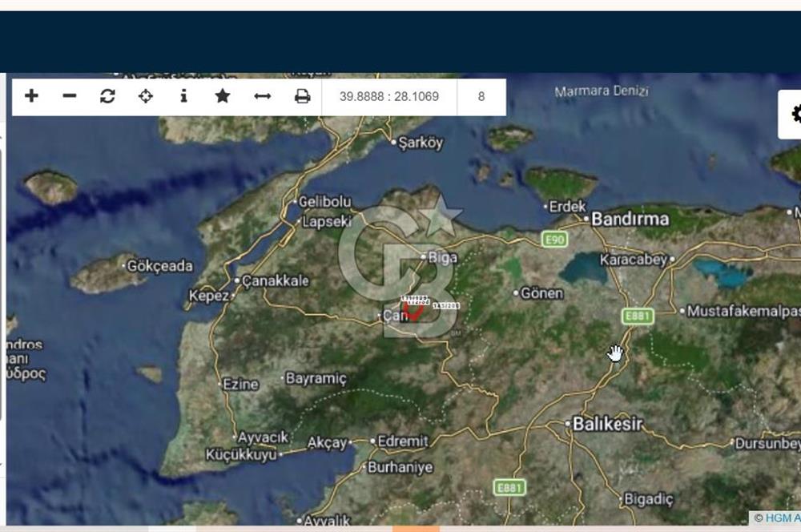This screenshot has height=532, width=801.
Task: Click the Bigadiç label
Action: (x=649, y=499)
